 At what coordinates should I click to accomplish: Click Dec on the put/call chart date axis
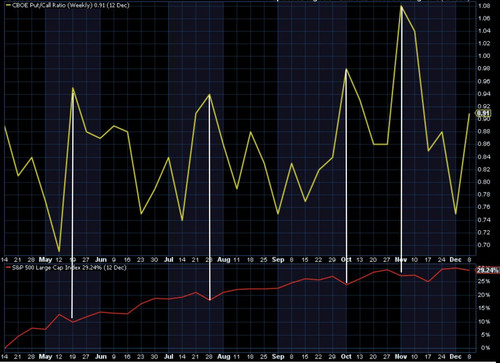click(455, 260)
